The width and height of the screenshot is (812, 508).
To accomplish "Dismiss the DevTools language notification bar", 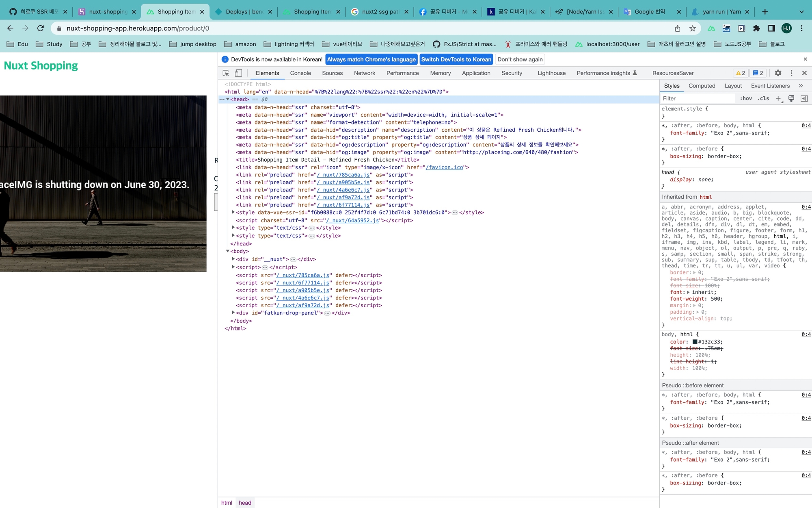I will pos(806,59).
